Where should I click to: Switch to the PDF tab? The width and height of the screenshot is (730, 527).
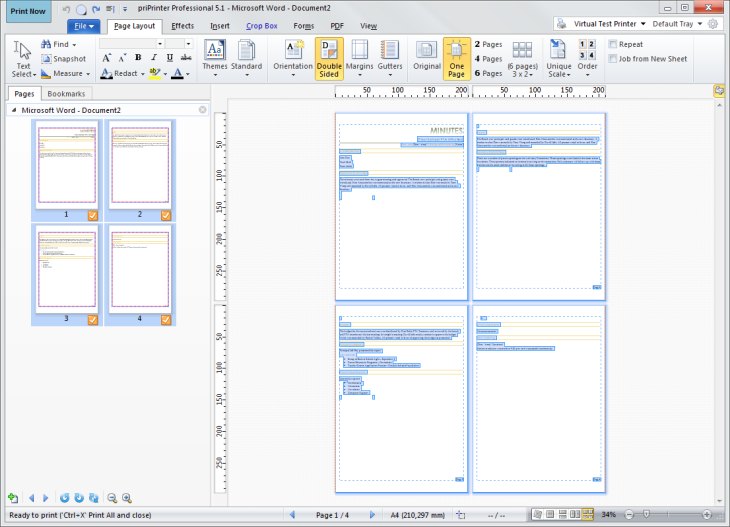click(337, 26)
